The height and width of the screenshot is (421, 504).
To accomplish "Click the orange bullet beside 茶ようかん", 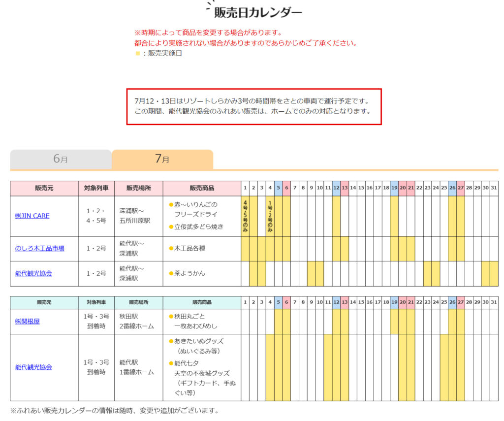I will click(x=171, y=273).
